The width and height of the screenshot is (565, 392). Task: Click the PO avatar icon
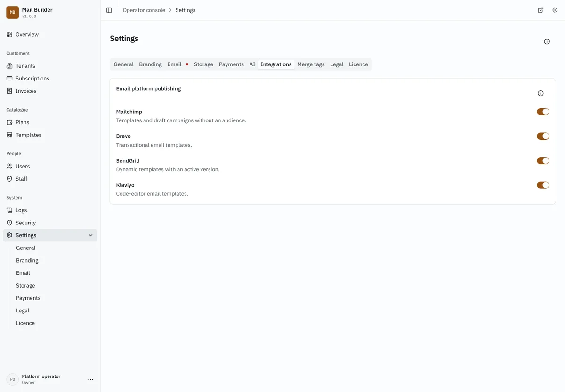(x=12, y=379)
